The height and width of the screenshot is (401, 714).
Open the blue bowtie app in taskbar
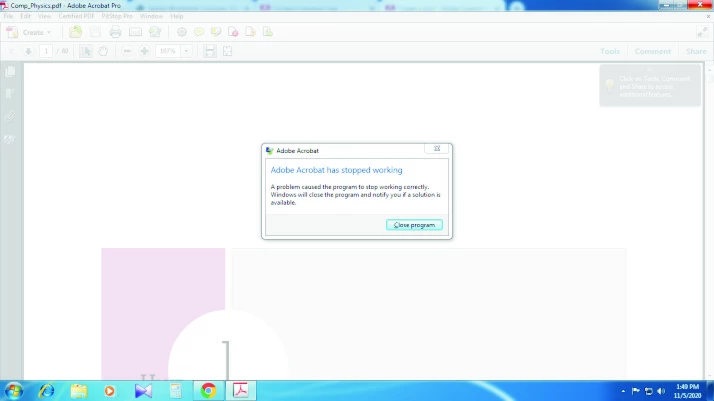click(143, 391)
